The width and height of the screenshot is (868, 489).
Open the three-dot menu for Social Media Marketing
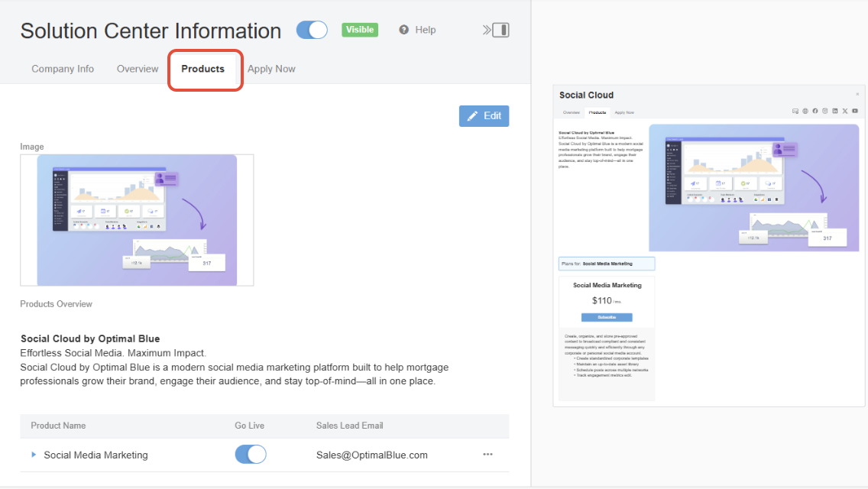click(x=487, y=454)
